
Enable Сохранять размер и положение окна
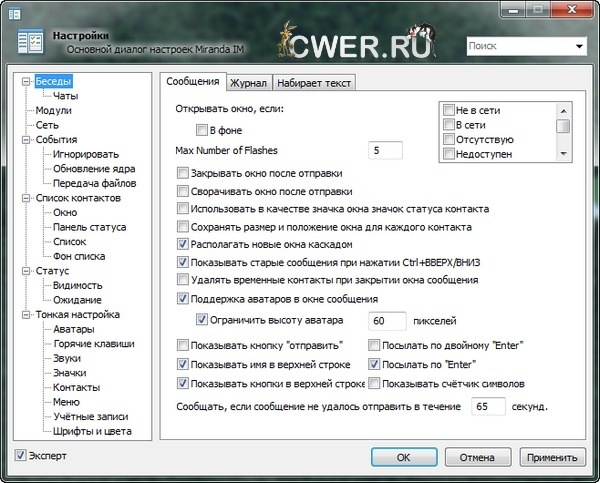click(183, 227)
